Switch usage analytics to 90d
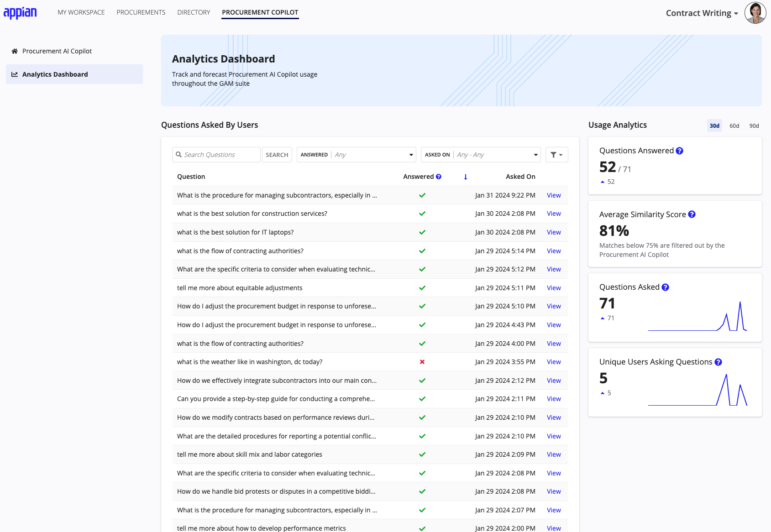771x532 pixels. pos(754,126)
